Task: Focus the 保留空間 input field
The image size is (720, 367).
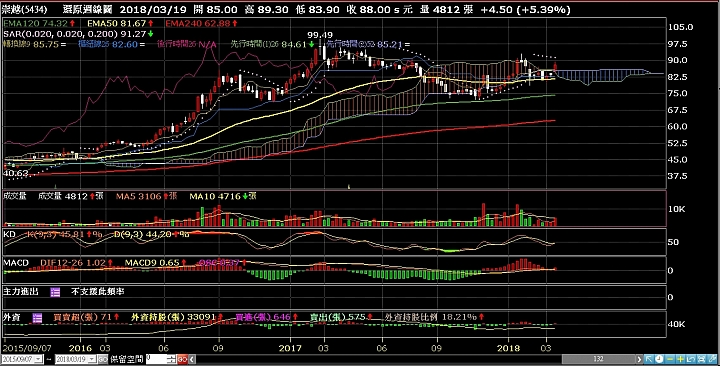Action: click(156, 359)
